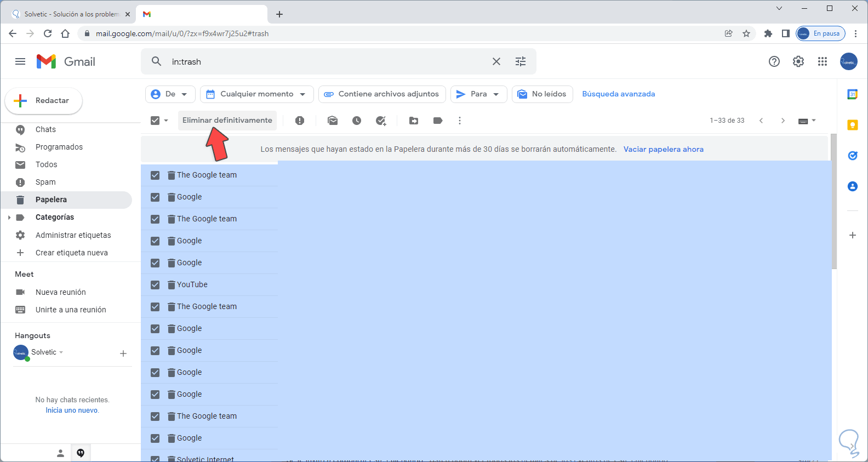Open Contacts side panel icon

(853, 186)
